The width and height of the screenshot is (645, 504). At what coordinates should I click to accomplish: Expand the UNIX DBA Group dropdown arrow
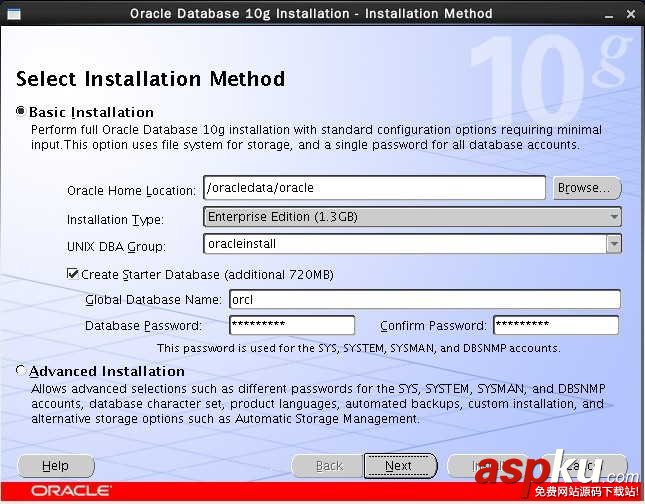coord(613,244)
